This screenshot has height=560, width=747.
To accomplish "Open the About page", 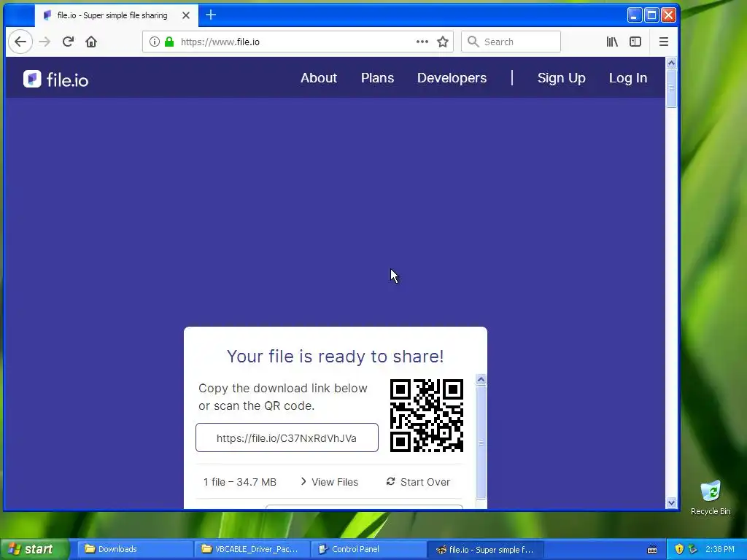I will [x=319, y=78].
